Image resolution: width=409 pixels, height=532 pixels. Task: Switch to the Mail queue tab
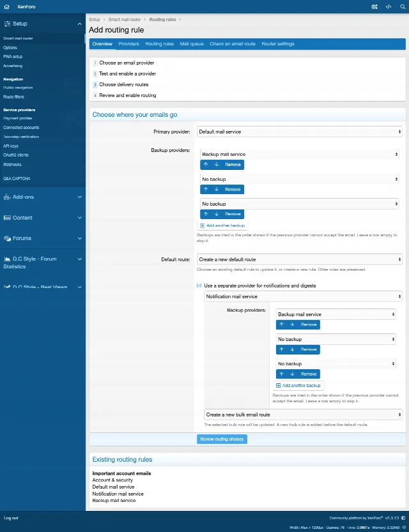pos(192,44)
